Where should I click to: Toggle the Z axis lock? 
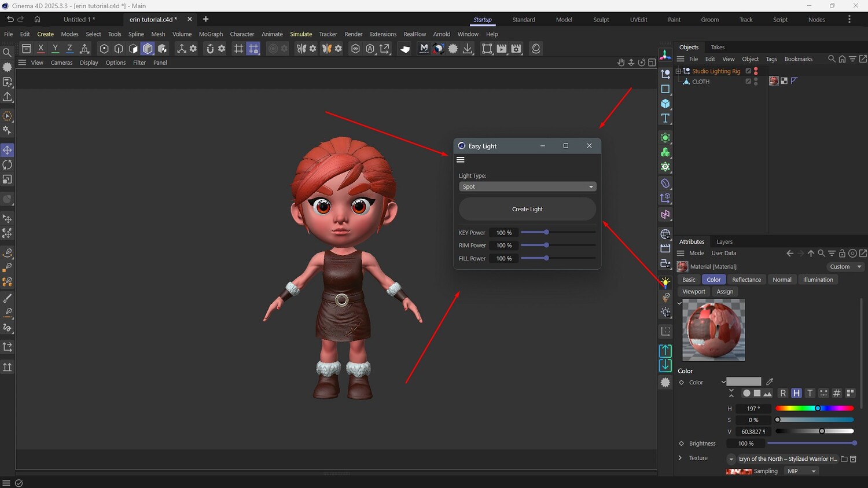pyautogui.click(x=69, y=49)
